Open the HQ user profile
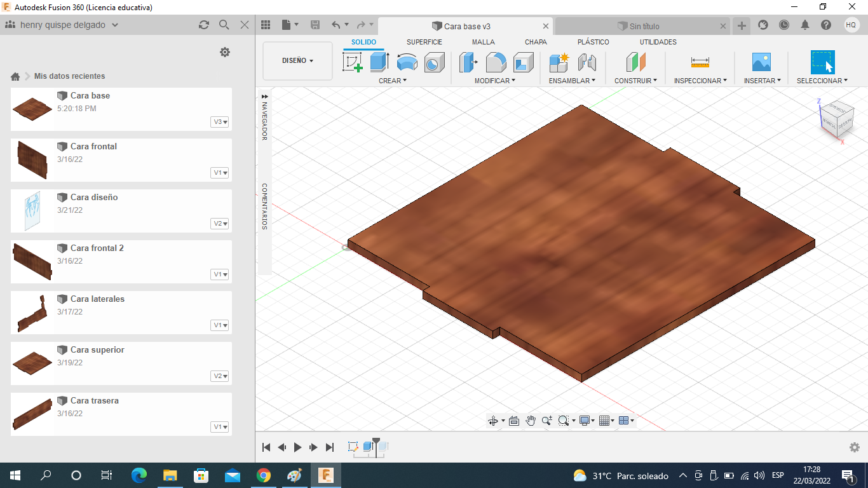The width and height of the screenshot is (868, 488). click(x=851, y=25)
